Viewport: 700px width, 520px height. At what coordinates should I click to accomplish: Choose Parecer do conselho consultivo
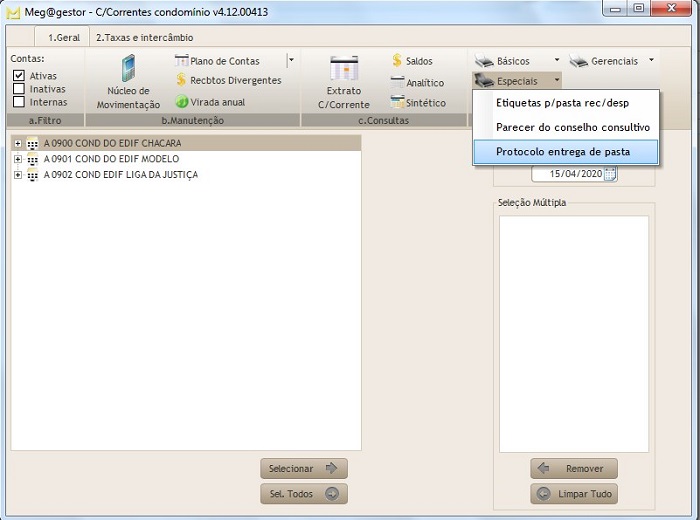[566, 127]
